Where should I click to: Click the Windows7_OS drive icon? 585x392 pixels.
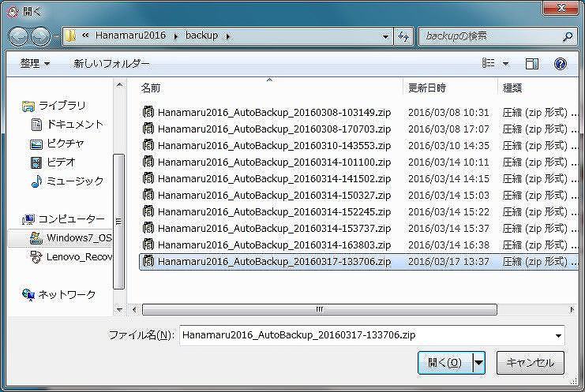[36, 238]
